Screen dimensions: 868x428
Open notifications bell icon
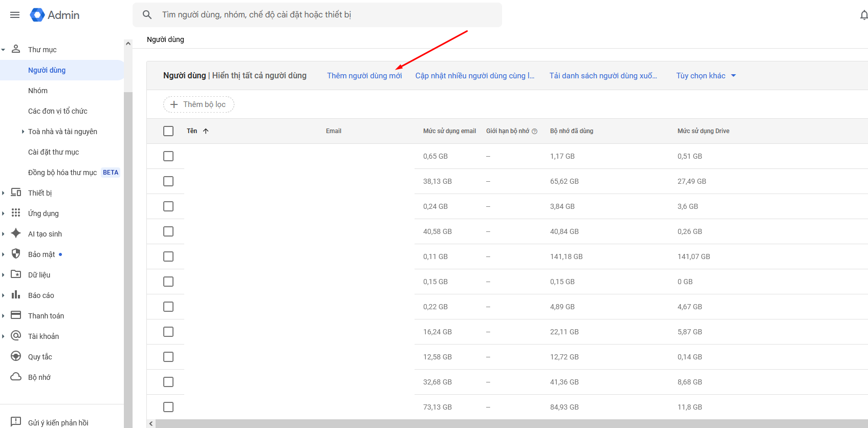coord(863,15)
